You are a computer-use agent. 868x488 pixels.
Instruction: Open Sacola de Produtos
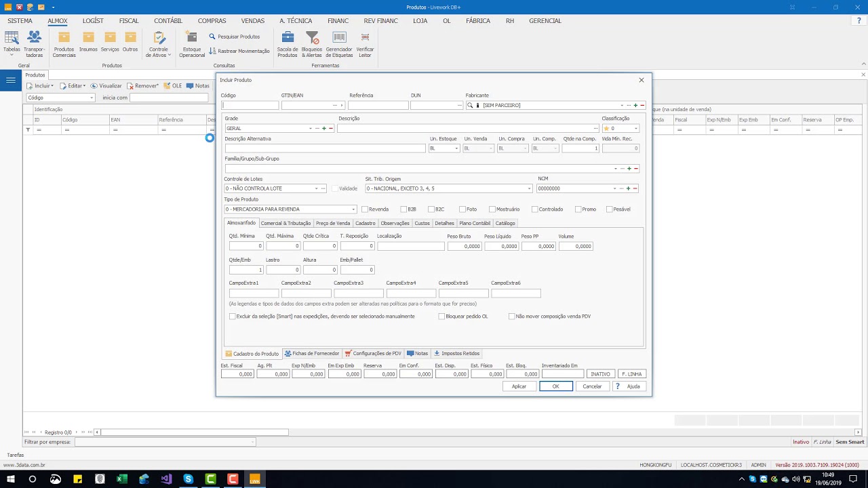click(288, 44)
